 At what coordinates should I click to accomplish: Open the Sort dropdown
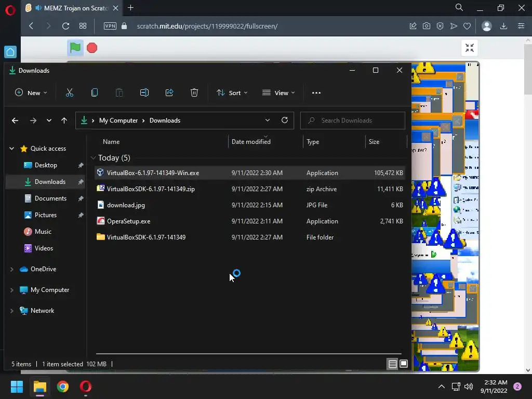(x=232, y=92)
